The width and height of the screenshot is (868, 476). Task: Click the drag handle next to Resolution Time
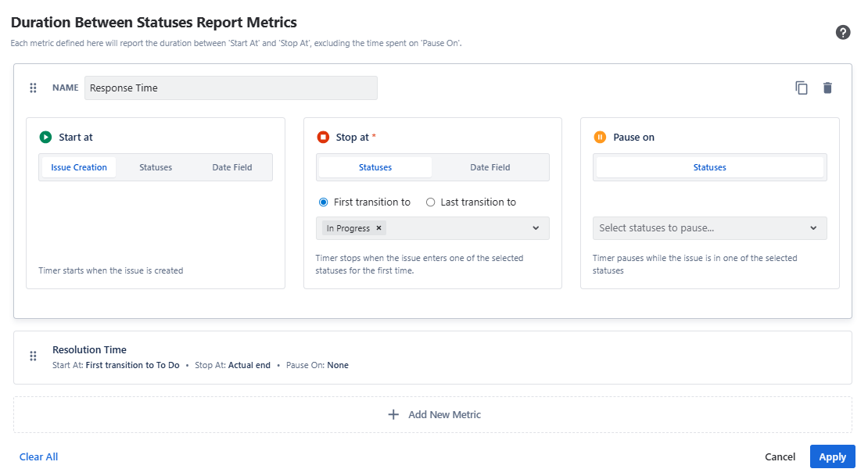(x=33, y=356)
